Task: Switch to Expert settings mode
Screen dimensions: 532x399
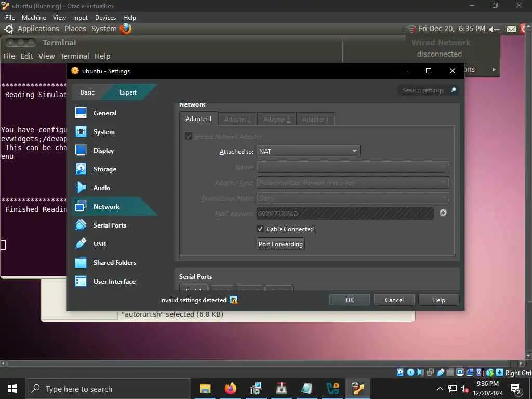Action: (x=128, y=92)
